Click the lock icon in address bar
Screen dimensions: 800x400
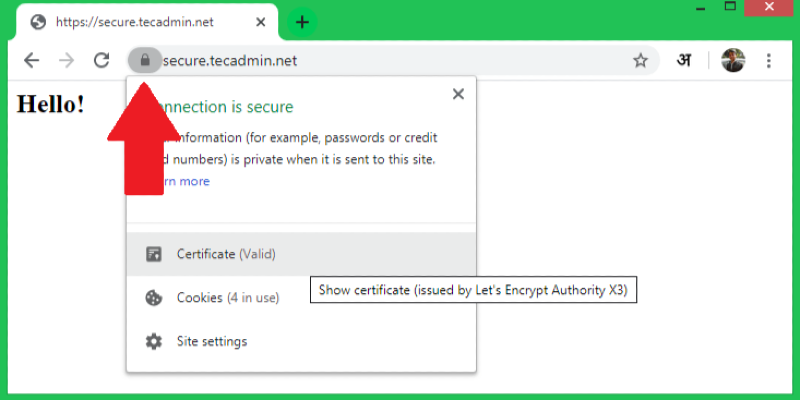tap(145, 60)
